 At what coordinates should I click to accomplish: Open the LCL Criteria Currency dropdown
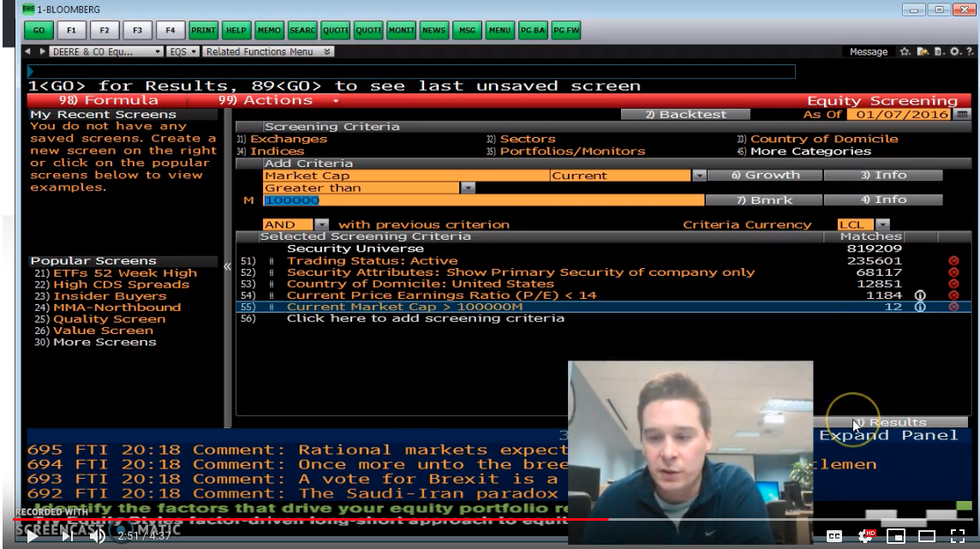pos(882,224)
